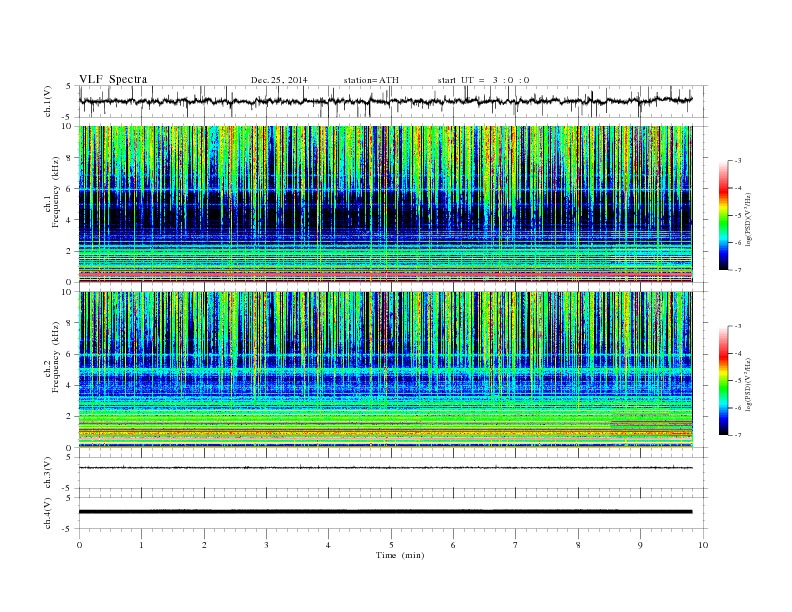Click the "-7" value on ch.1 color bar
This screenshot has width=792, height=612.
point(737,270)
